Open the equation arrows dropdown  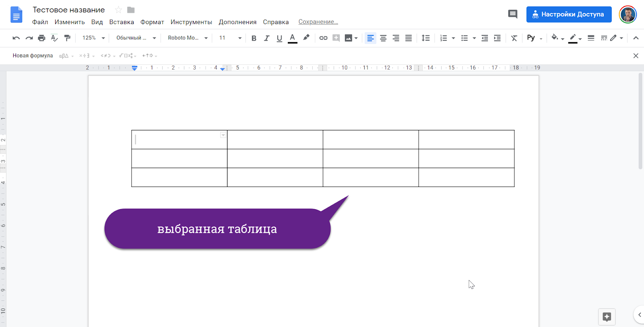[x=149, y=56]
